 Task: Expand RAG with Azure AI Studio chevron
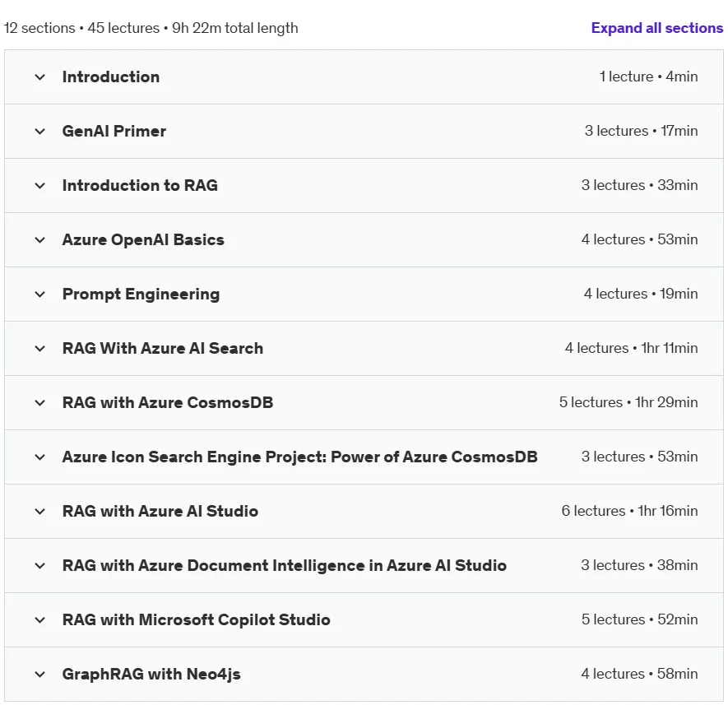coord(40,512)
